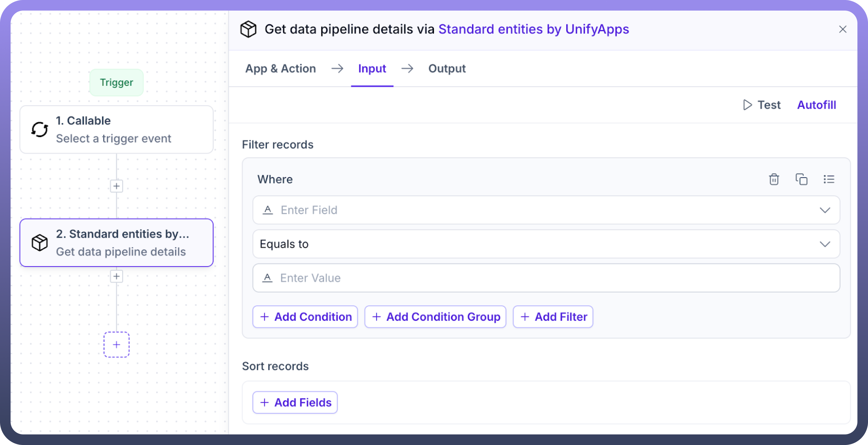868x445 pixels.
Task: Click Add Condition button
Action: (305, 317)
